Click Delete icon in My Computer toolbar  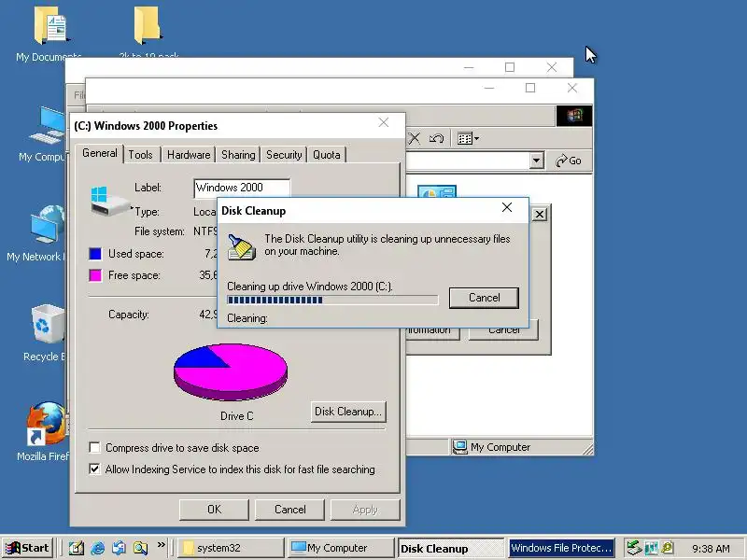[415, 138]
